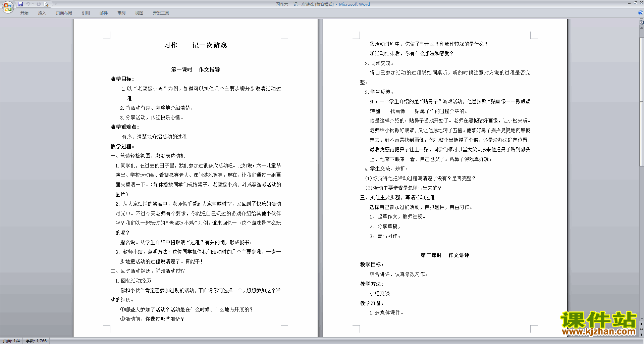Open the 开始 ribbon tab
The image size is (644, 344).
point(24,13)
